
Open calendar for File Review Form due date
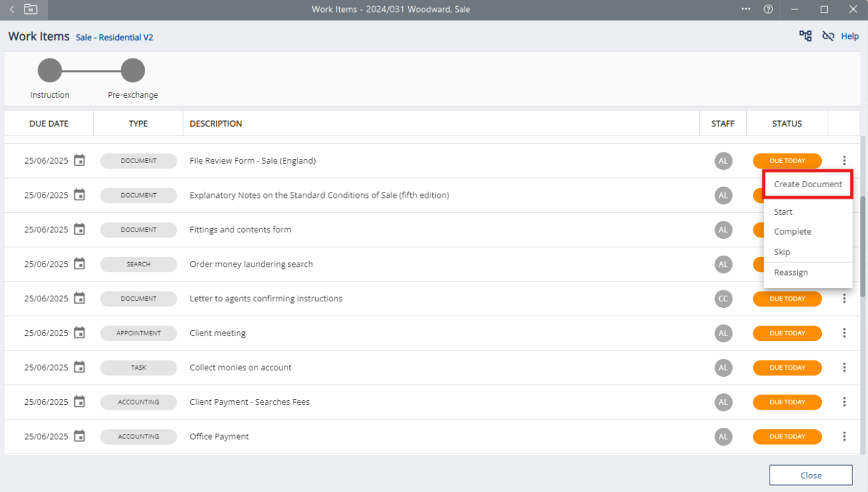pos(79,160)
